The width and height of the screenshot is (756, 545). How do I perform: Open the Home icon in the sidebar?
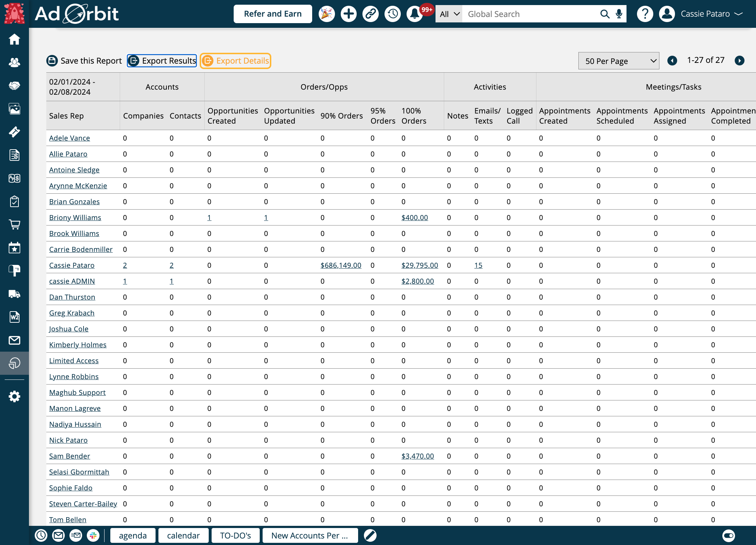coord(14,39)
